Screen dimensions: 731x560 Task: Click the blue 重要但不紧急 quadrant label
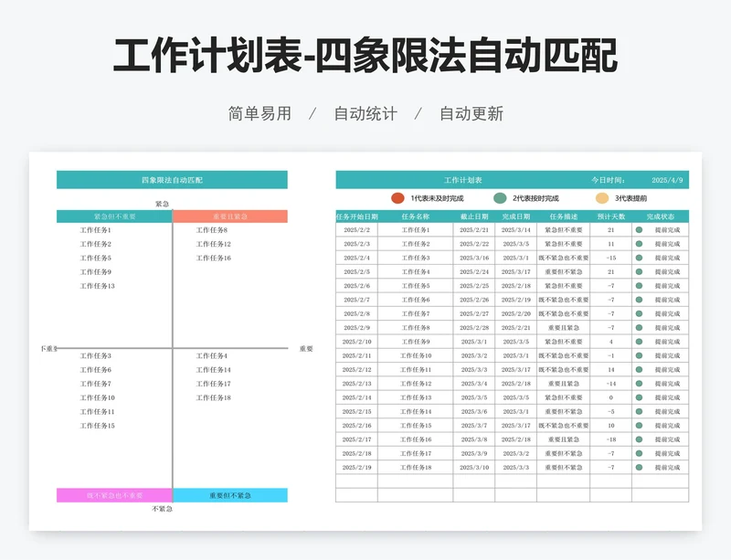229,495
